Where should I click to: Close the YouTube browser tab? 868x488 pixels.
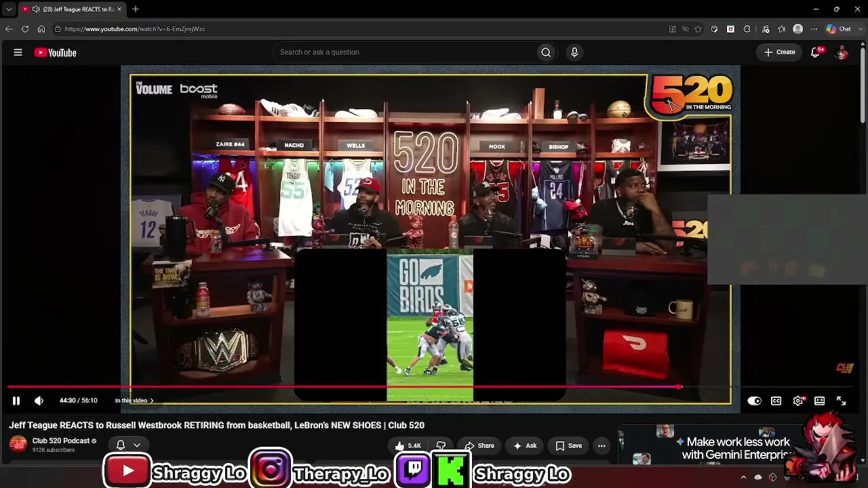tap(119, 9)
